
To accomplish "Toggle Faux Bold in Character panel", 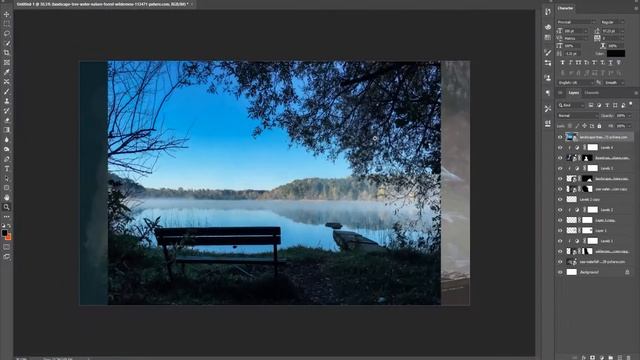I will (562, 62).
